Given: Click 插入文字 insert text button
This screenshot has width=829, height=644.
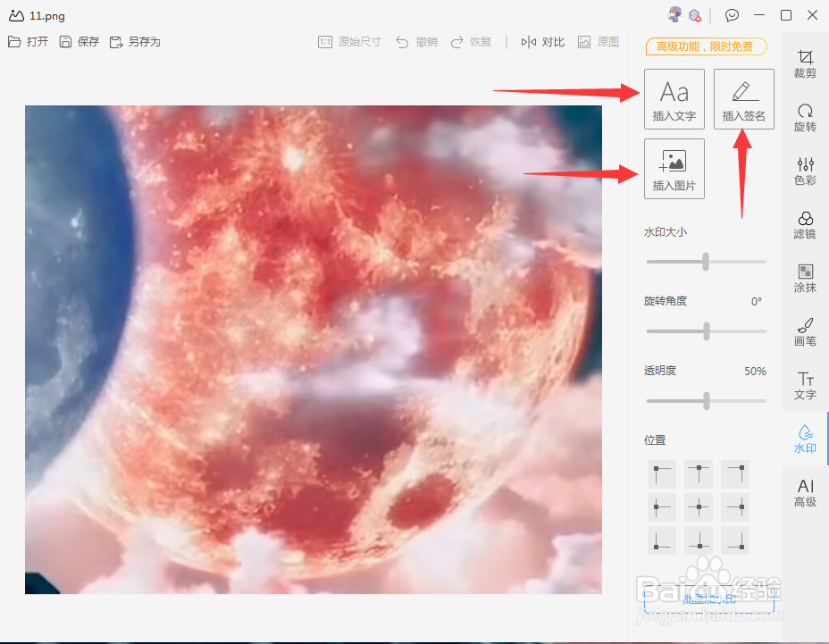Looking at the screenshot, I should (x=674, y=99).
